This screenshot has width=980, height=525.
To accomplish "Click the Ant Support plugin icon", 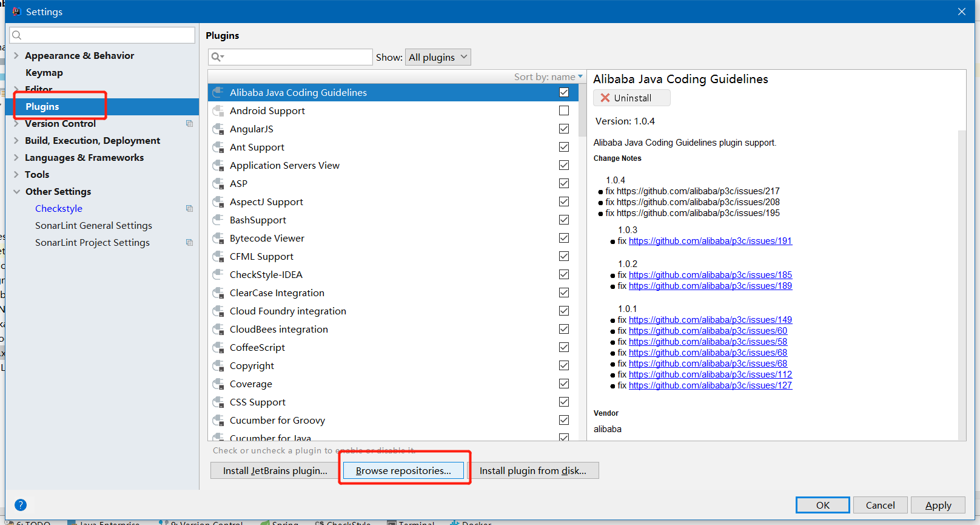I will 218,147.
